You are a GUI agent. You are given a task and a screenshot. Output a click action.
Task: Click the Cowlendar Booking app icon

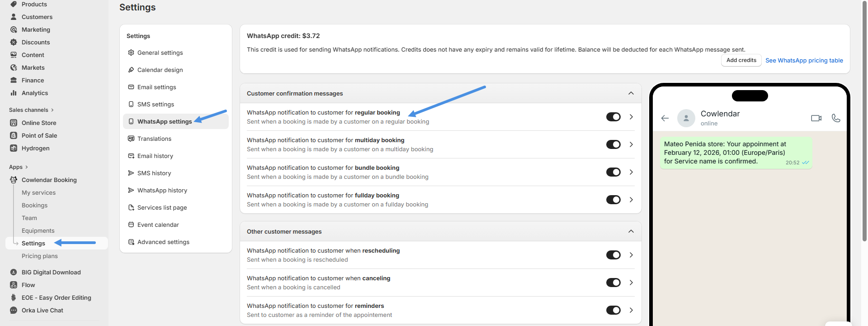(14, 180)
